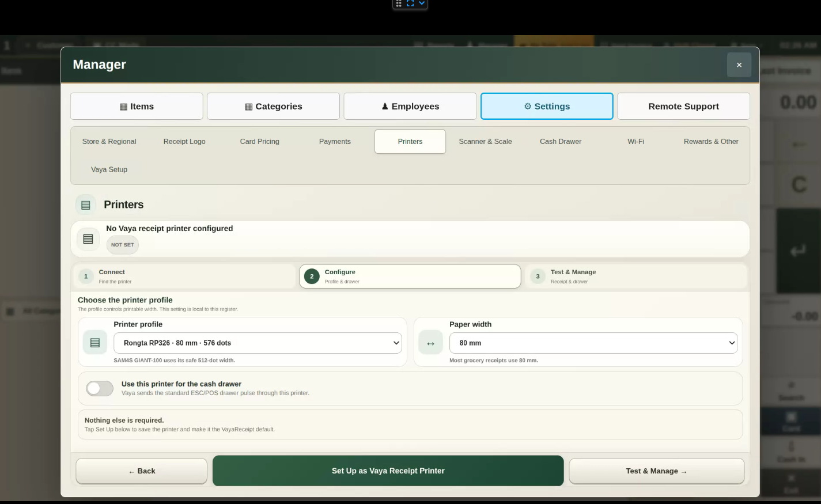Click step 1 Connect circle
Viewport: 821px width, 504px height.
coord(86,276)
